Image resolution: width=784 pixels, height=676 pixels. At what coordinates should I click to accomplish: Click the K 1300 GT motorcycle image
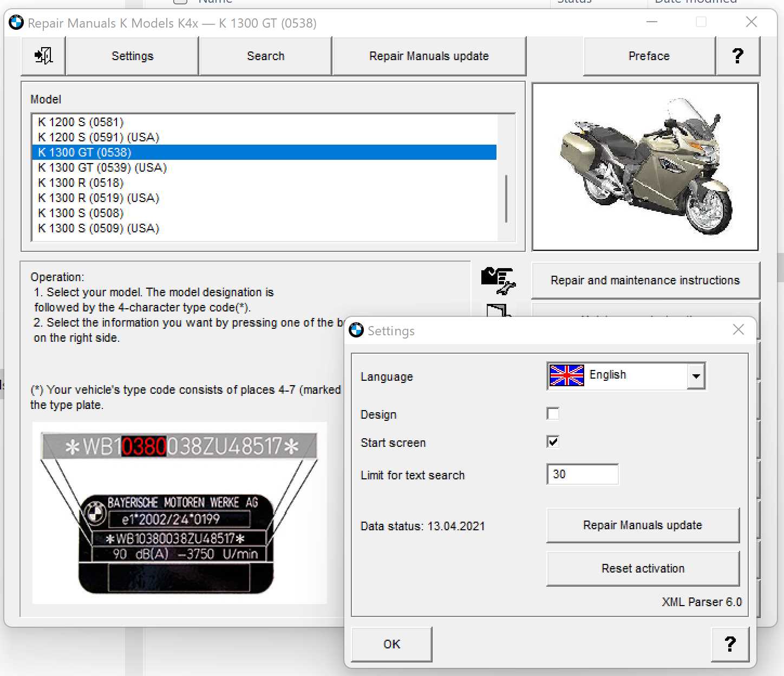[x=645, y=167]
